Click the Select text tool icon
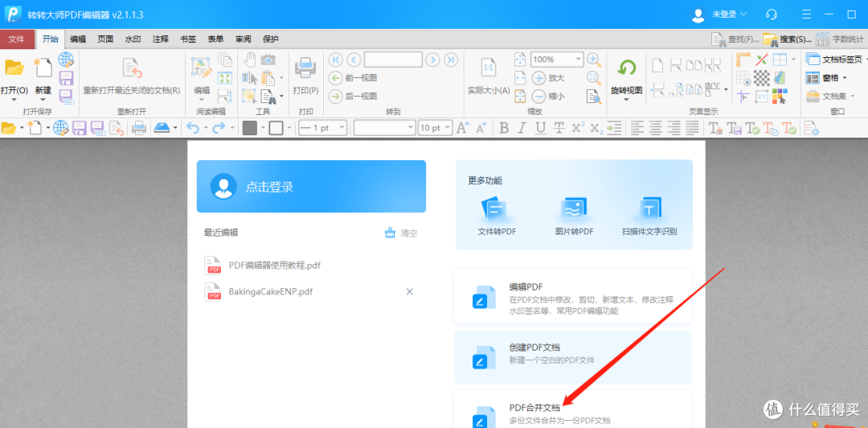This screenshot has height=428, width=868. coord(250,77)
